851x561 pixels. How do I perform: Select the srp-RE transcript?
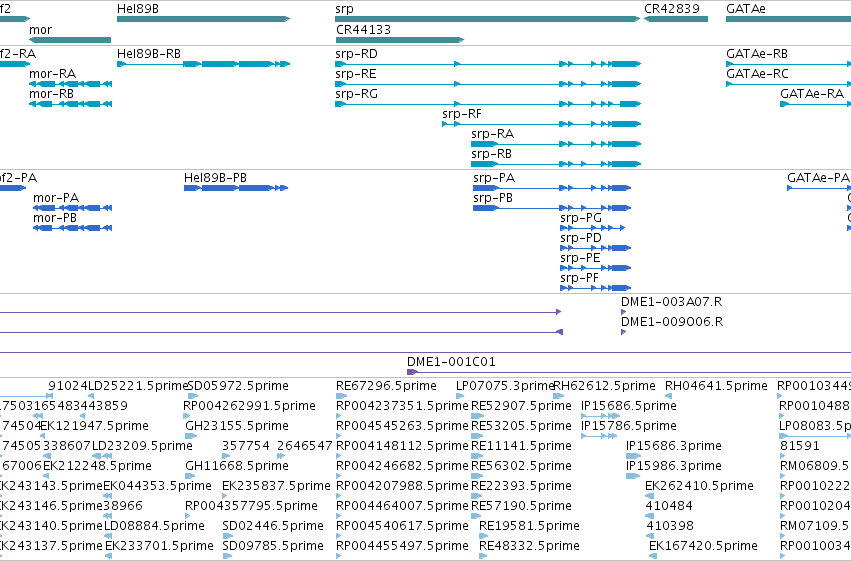pos(488,84)
